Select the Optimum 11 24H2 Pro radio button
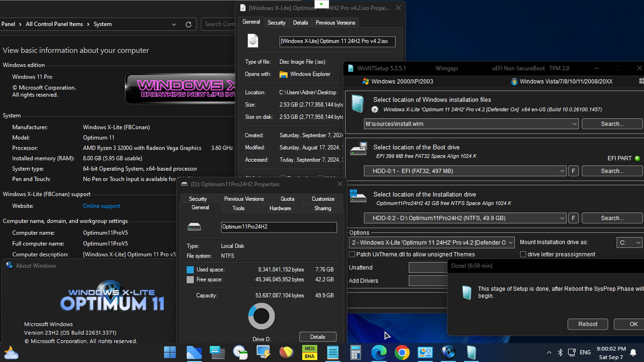Viewport: 644px width, 362px height. [374, 109]
